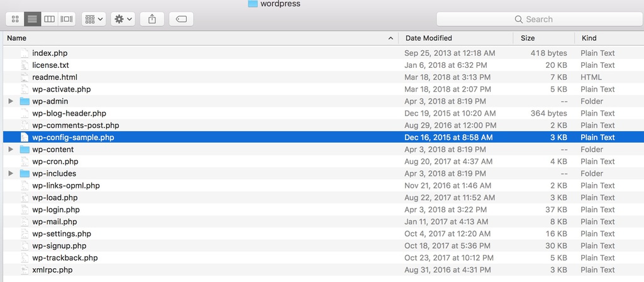
Task: Expand the wp-admin folder
Action: click(x=11, y=101)
